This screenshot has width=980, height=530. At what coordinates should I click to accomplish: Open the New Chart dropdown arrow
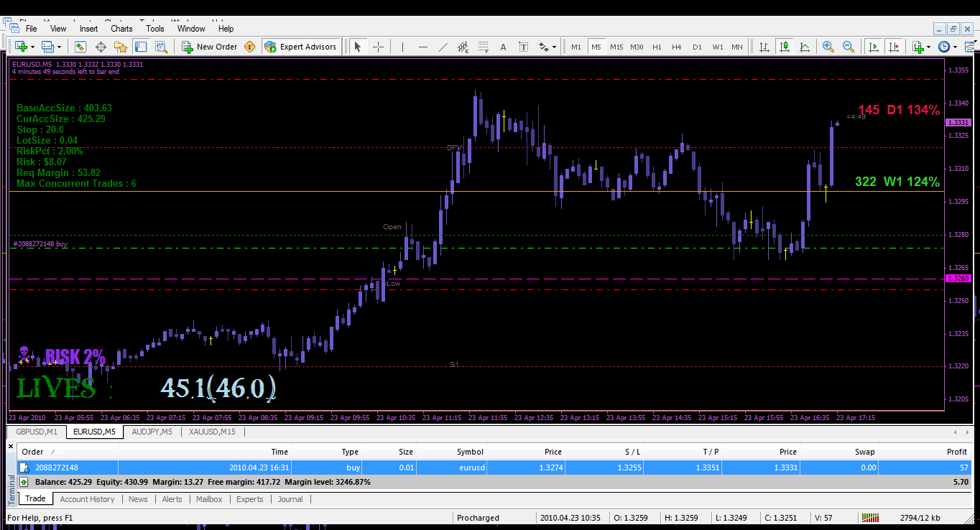[33, 47]
